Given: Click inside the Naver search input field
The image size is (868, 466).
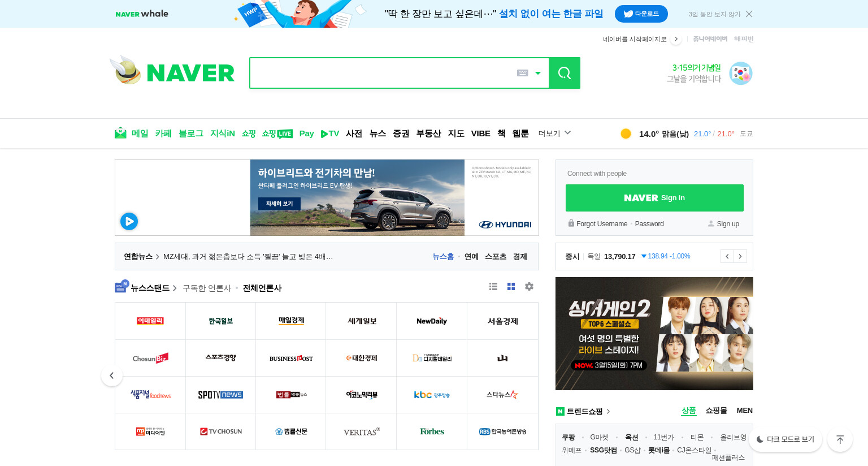Looking at the screenshot, I should point(381,73).
